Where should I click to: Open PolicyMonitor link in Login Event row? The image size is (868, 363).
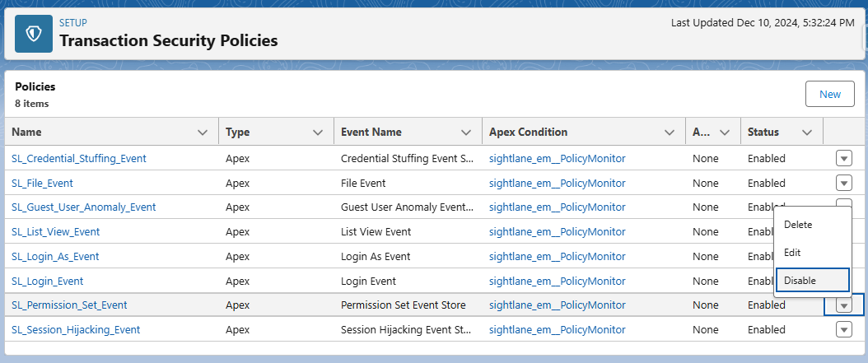pyautogui.click(x=558, y=282)
